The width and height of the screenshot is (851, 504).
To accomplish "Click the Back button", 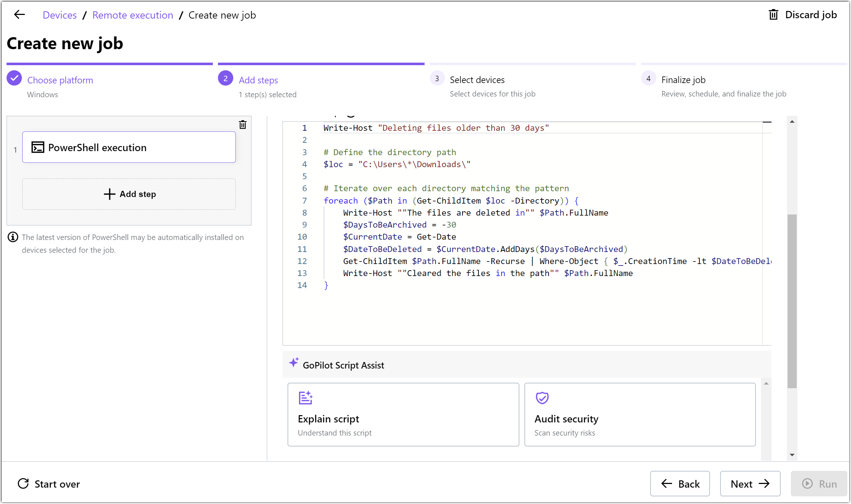I will click(680, 484).
